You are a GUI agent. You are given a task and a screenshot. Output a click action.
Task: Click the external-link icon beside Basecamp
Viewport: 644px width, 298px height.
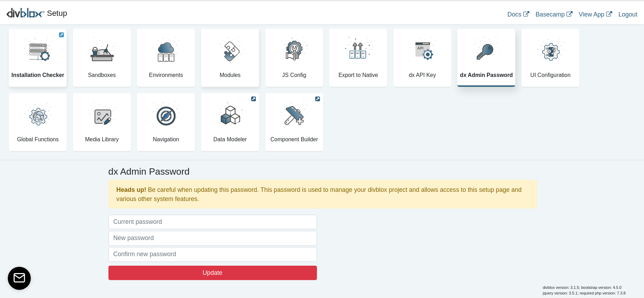coord(569,14)
